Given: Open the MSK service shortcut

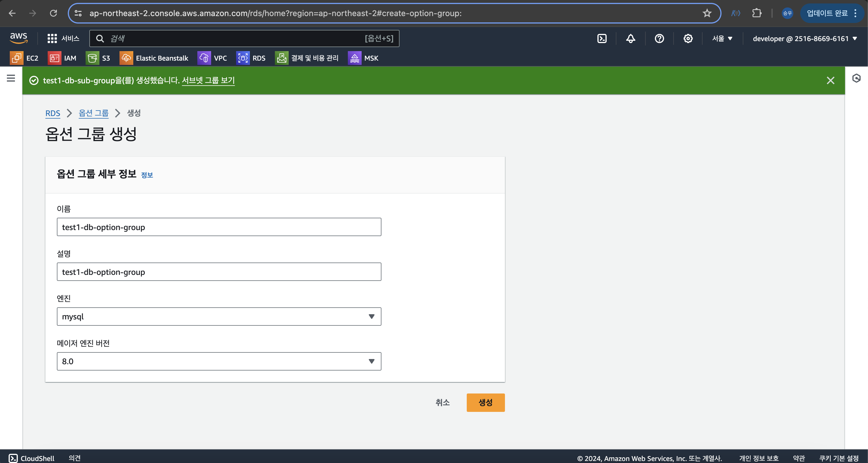Looking at the screenshot, I should [363, 58].
